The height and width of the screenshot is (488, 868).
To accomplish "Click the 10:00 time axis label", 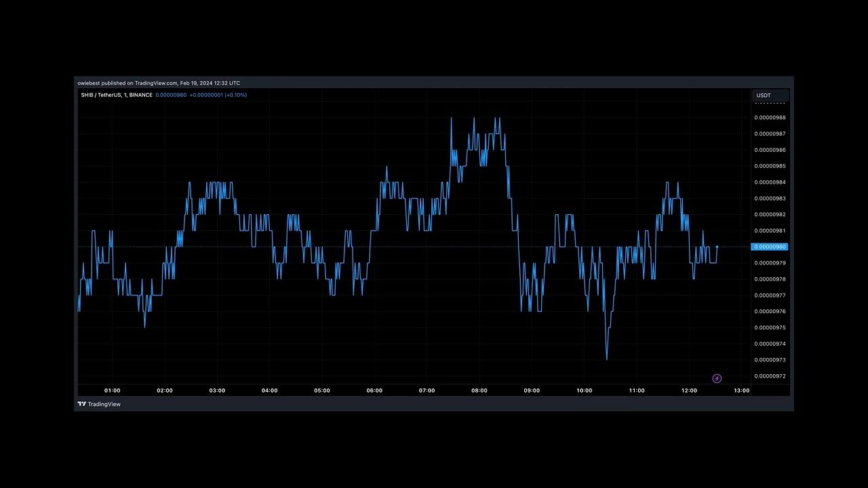I will pos(584,390).
